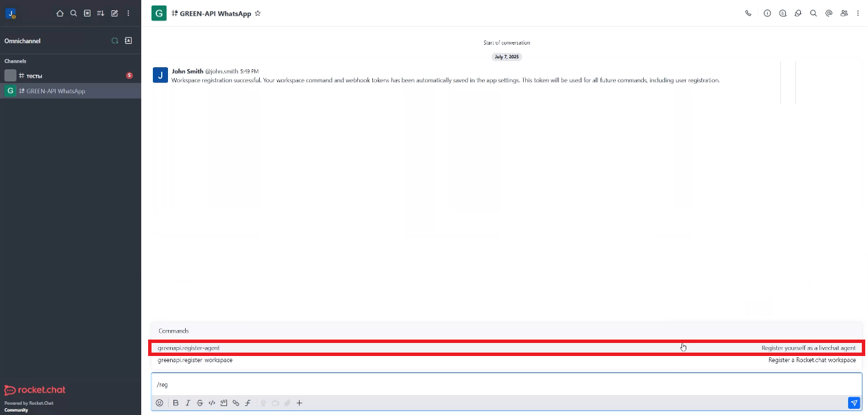Open the Team members icon
This screenshot has height=415, width=868.
tap(844, 13)
